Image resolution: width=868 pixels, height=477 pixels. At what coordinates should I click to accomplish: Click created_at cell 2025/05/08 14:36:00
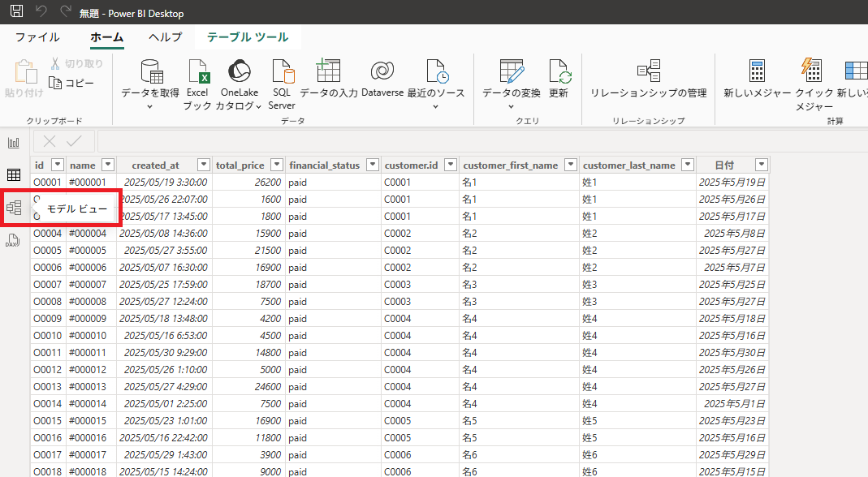click(x=163, y=234)
